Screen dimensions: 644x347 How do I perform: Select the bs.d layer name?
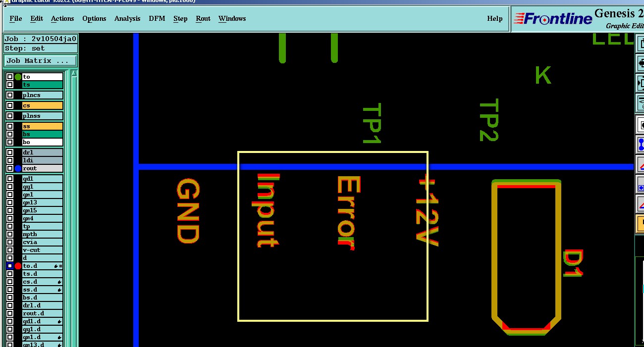click(43, 297)
